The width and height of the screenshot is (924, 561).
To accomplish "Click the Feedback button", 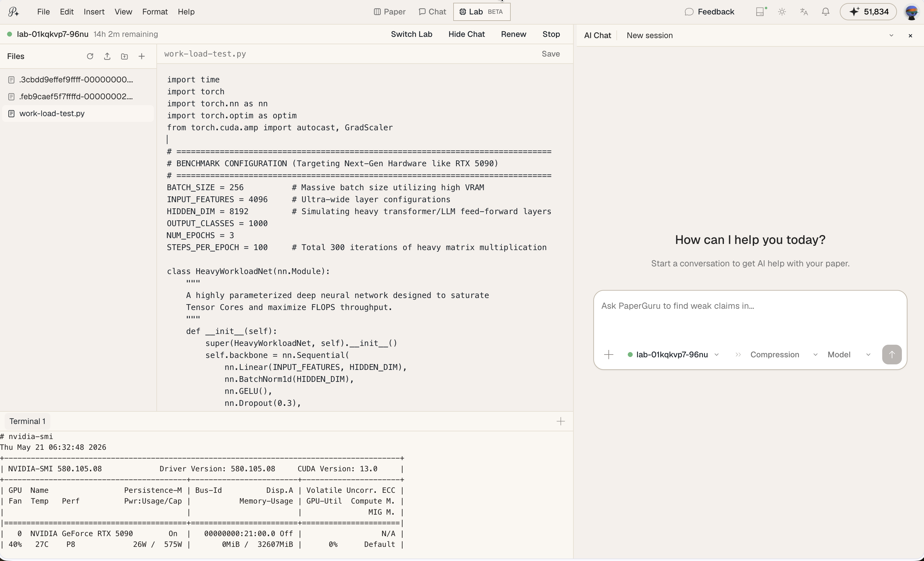I will 709,12.
